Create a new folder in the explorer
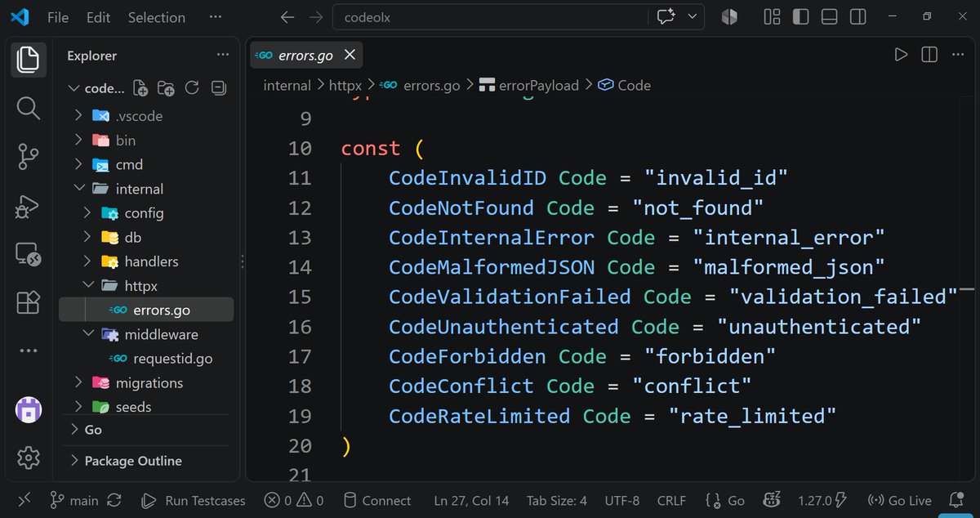Viewport: 980px width, 518px height. pos(166,88)
